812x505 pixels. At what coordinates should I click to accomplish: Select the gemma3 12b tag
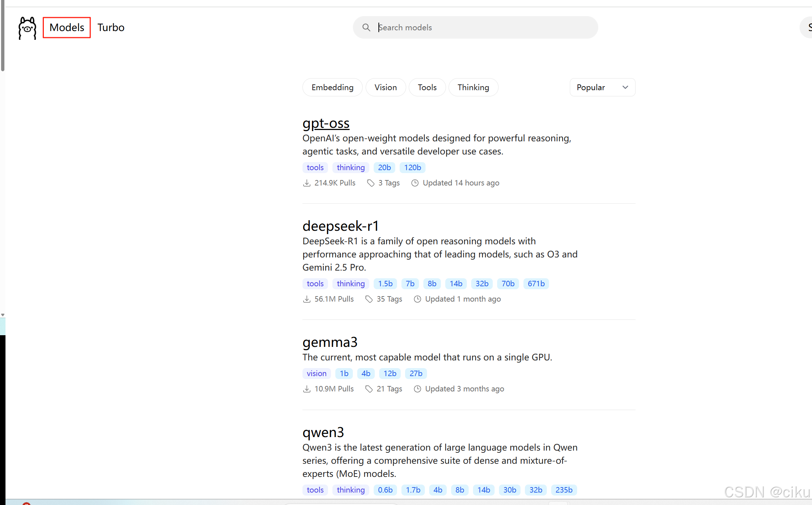[x=390, y=374]
